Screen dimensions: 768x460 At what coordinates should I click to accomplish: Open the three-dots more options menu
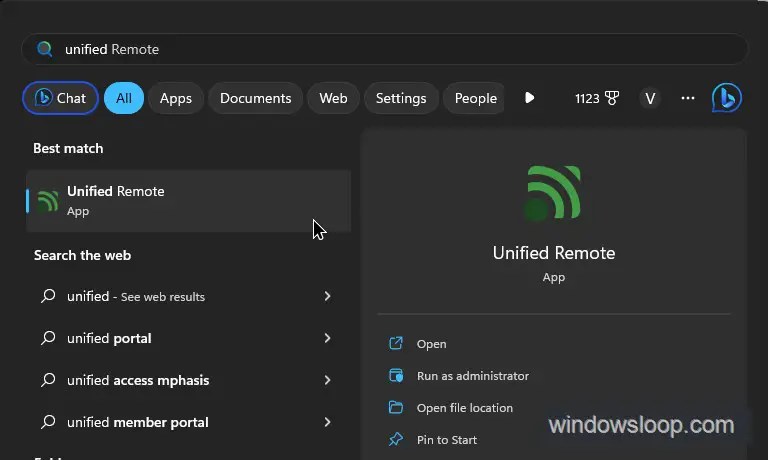pos(687,98)
